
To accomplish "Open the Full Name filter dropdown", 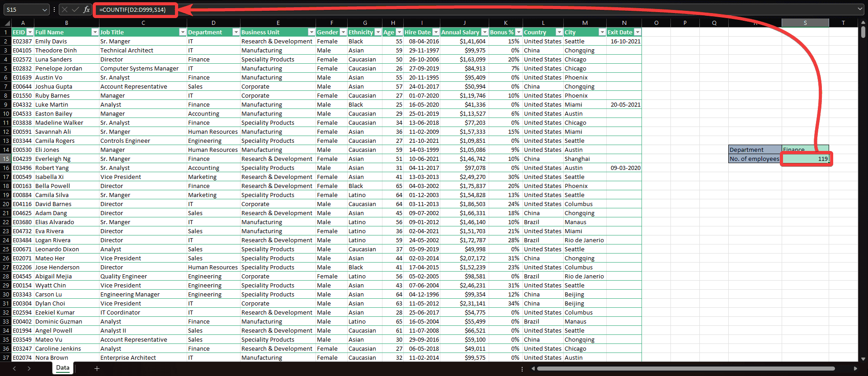I will coord(95,32).
